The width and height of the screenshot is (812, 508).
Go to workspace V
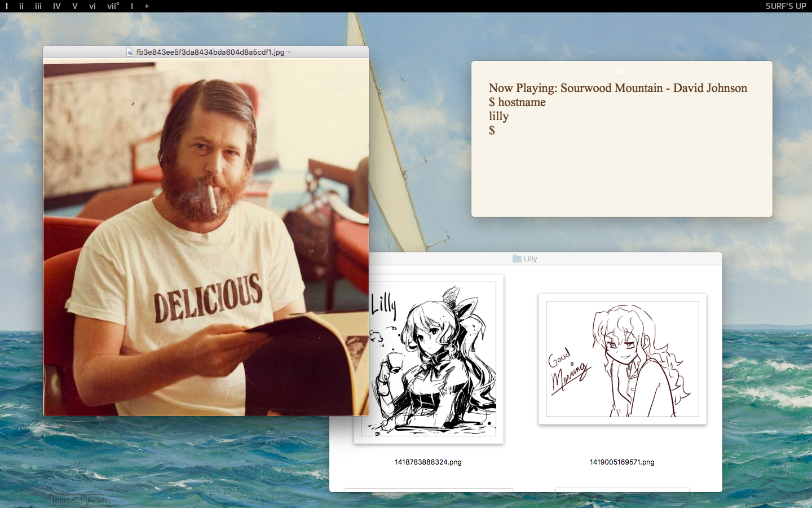click(x=75, y=6)
